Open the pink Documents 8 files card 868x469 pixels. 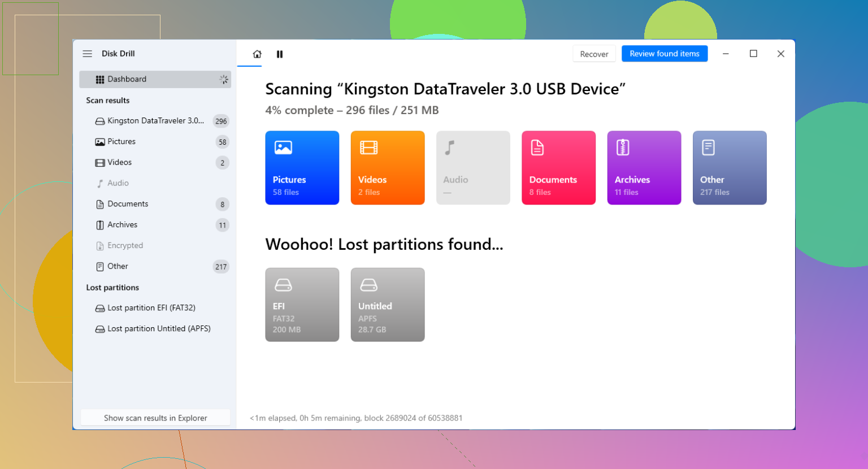pos(559,168)
